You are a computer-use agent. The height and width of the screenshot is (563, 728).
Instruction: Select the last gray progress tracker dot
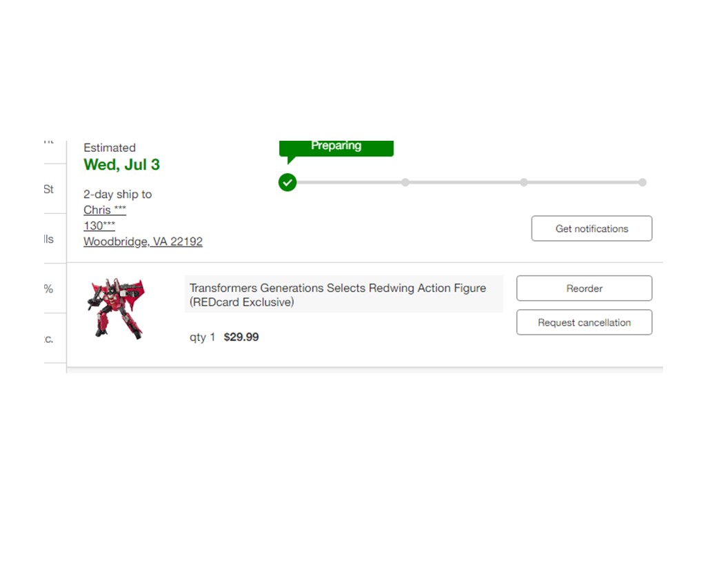coord(642,182)
